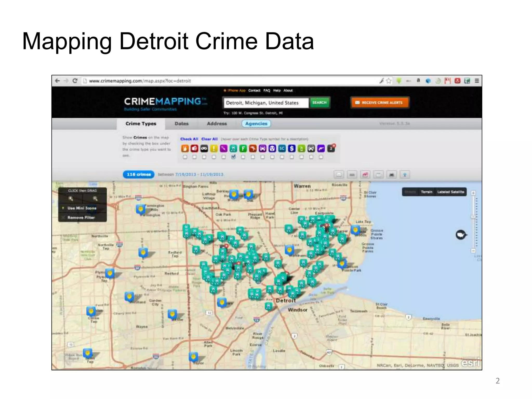Viewport: 532px width, 399px height.
Task: Click the blue SC sex crimes icon
Action: click(x=282, y=148)
